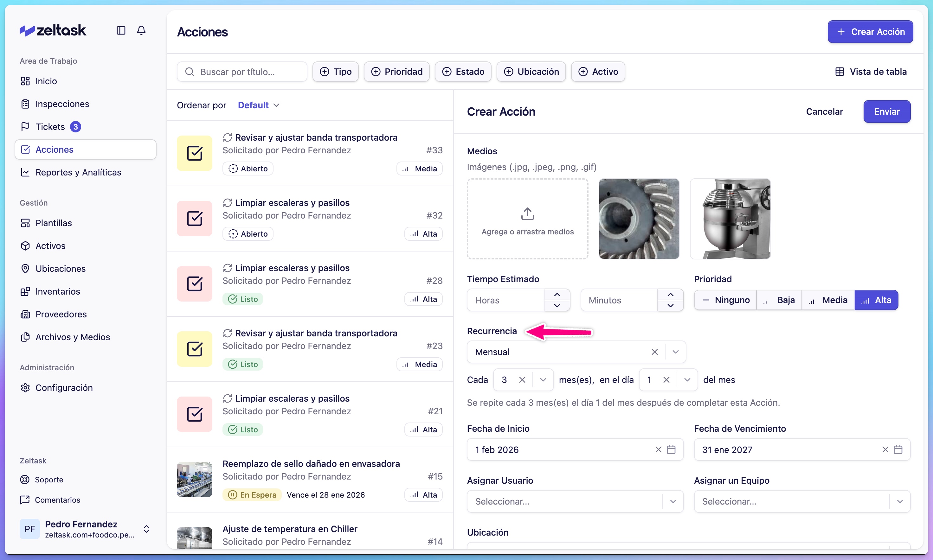
Task: Select Ninguno priority option
Action: 725,300
